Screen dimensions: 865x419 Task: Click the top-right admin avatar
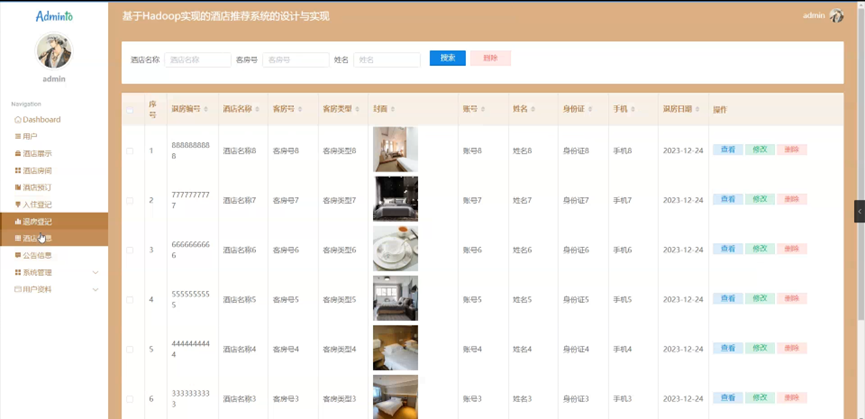pyautogui.click(x=837, y=15)
